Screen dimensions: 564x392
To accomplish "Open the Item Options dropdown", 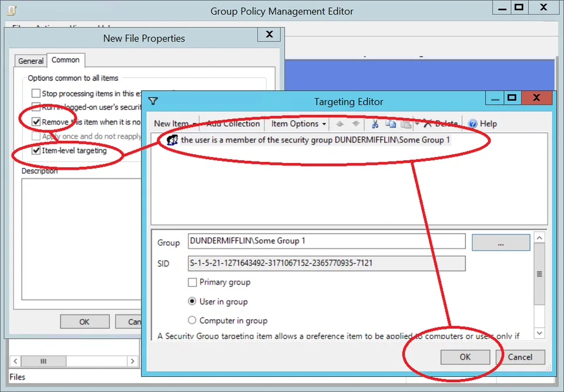I will tap(298, 124).
